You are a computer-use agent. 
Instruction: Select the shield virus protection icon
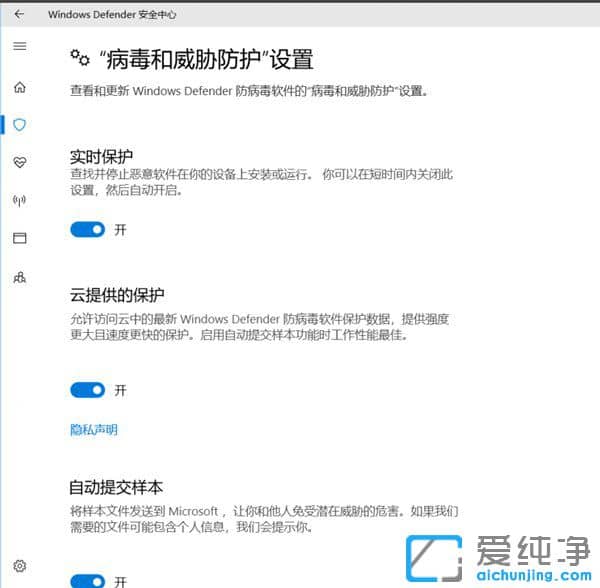coord(20,125)
